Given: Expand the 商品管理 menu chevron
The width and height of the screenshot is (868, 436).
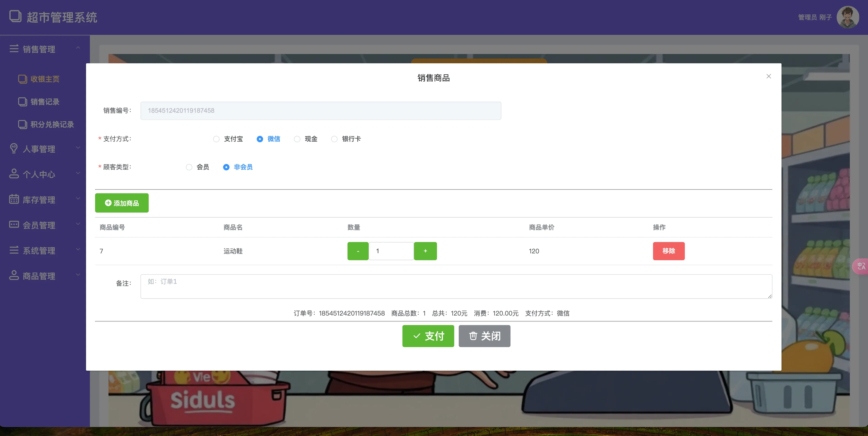Looking at the screenshot, I should (x=78, y=275).
